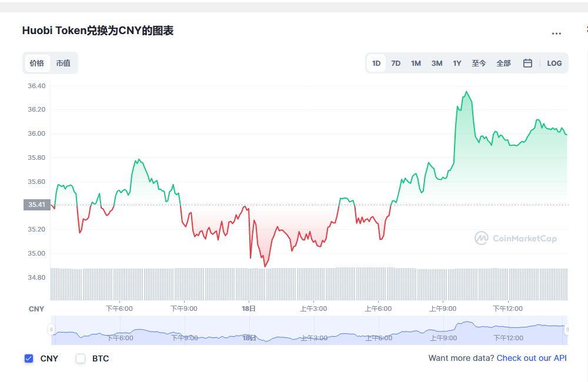Click the 35.41 price label on axis
The image size is (588, 382).
(36, 205)
